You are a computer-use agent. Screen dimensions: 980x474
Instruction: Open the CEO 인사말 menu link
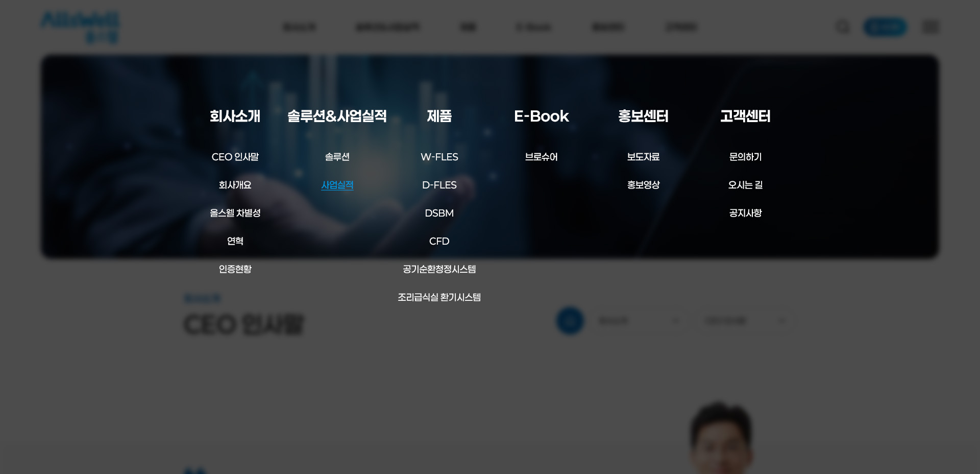click(x=235, y=157)
